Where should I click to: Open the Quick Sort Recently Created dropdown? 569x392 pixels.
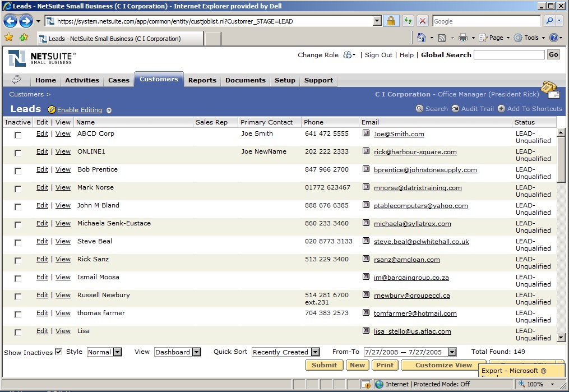(x=285, y=352)
